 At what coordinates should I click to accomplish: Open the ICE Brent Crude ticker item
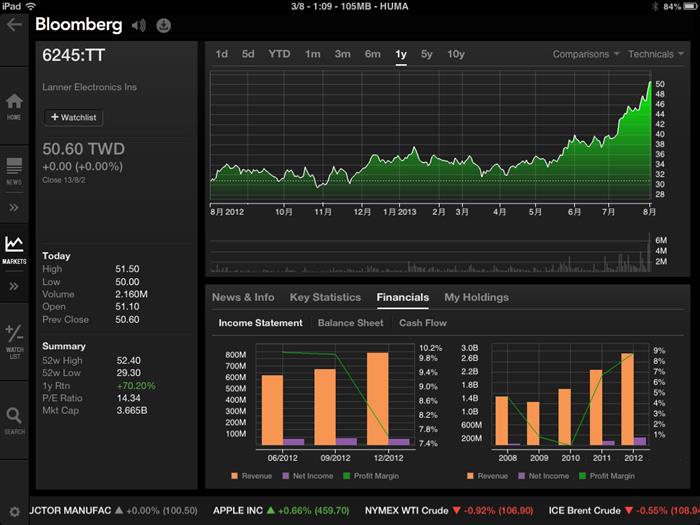pos(624,510)
